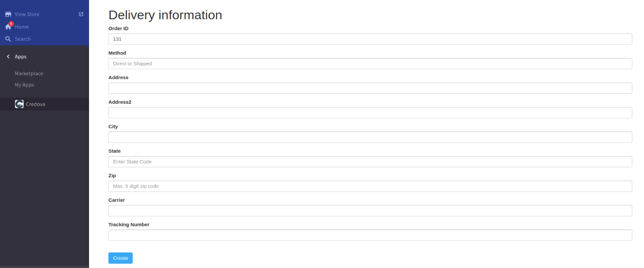Select the Address2 text box
644x268 pixels.
click(x=370, y=113)
